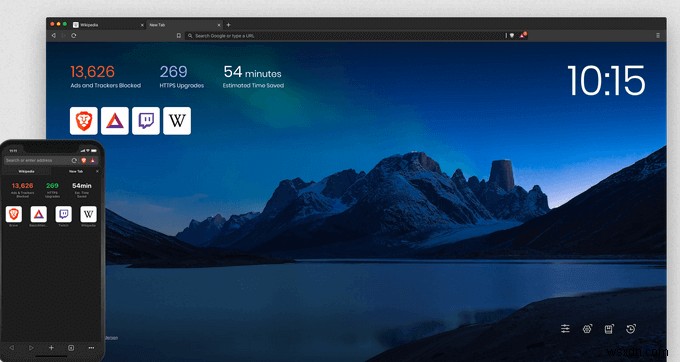
Task: Tap the phone three-dot menu
Action: point(91,348)
